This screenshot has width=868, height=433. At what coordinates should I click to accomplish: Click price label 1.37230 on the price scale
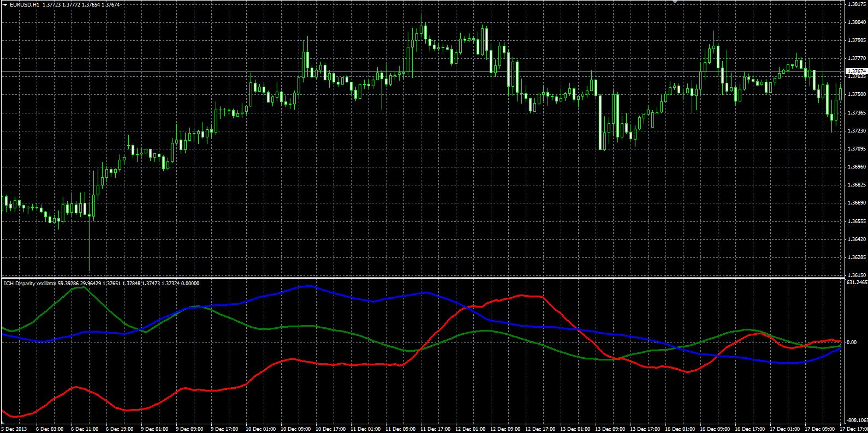[857, 131]
